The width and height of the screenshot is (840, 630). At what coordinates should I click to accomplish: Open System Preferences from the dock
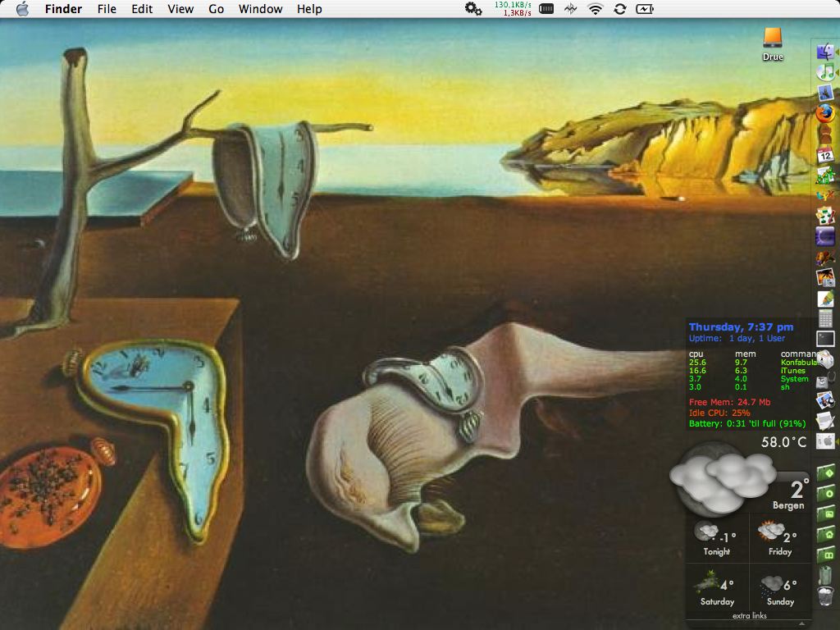[x=825, y=441]
